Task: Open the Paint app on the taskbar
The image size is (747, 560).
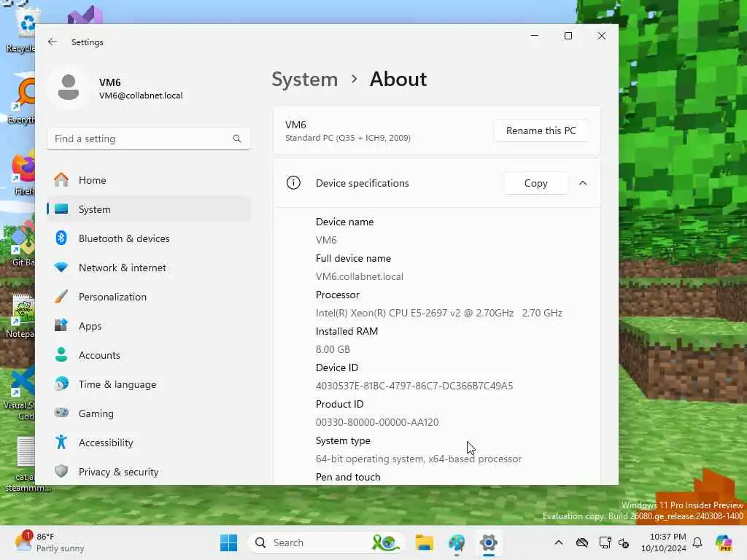Action: [457, 542]
